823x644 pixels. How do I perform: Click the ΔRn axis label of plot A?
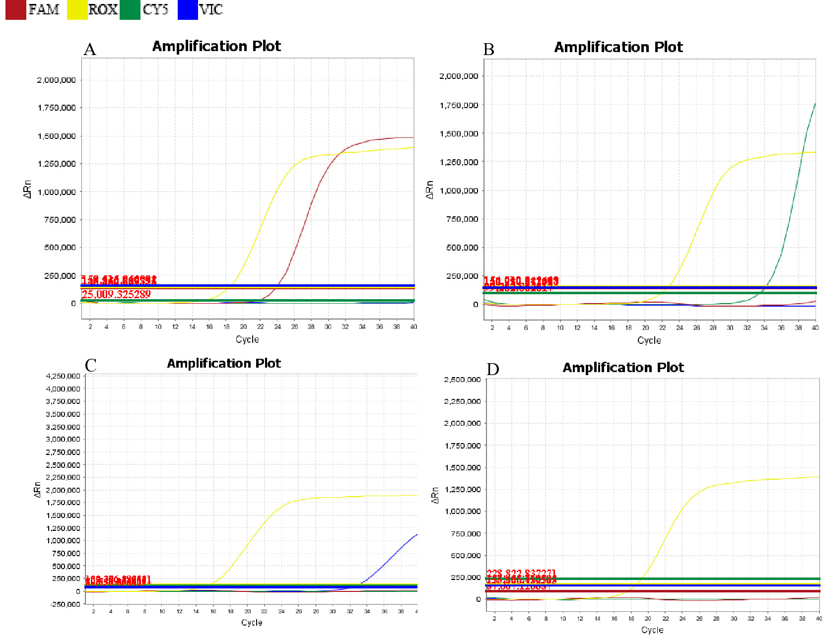pos(27,189)
